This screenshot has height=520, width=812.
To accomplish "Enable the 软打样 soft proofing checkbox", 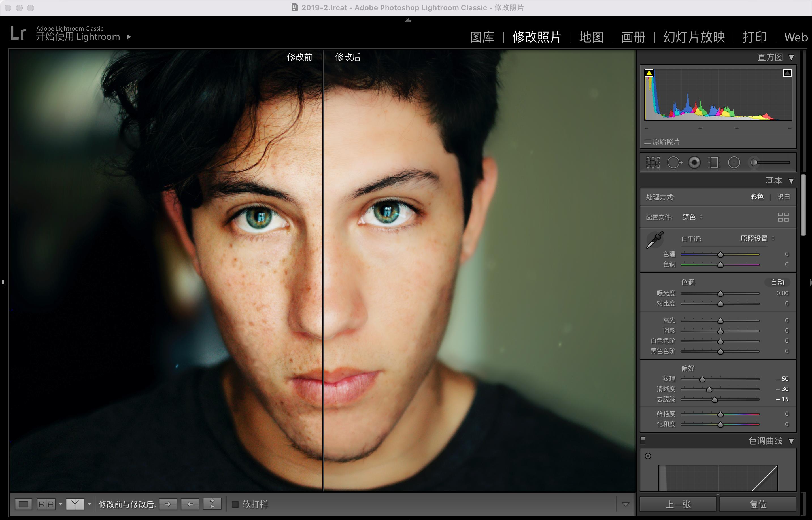I will click(235, 504).
